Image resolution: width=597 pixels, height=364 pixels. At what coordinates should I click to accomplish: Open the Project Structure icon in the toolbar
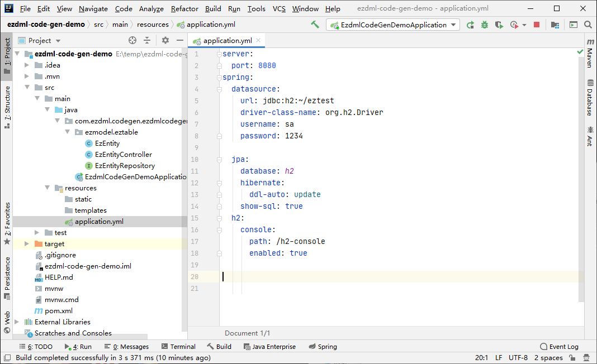(555, 25)
